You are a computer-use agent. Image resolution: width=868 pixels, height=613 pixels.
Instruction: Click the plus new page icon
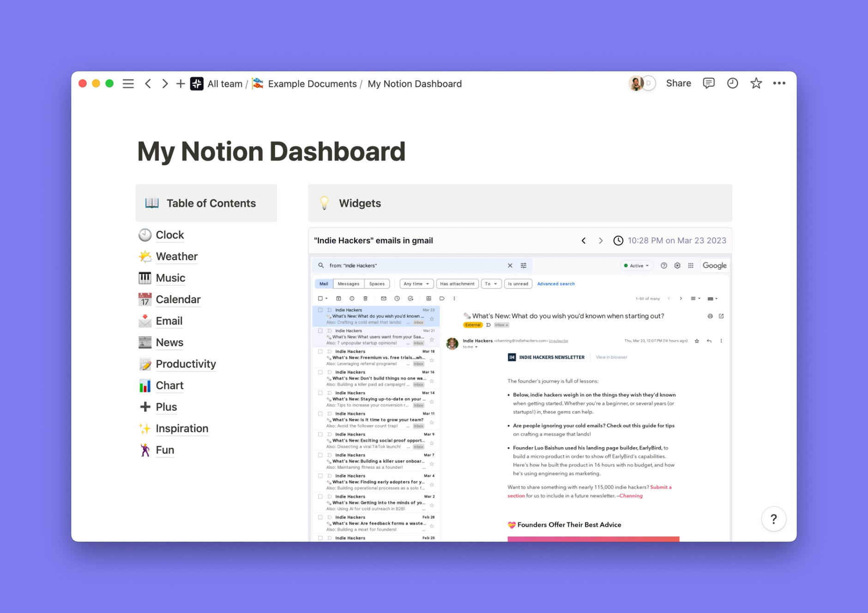(181, 84)
